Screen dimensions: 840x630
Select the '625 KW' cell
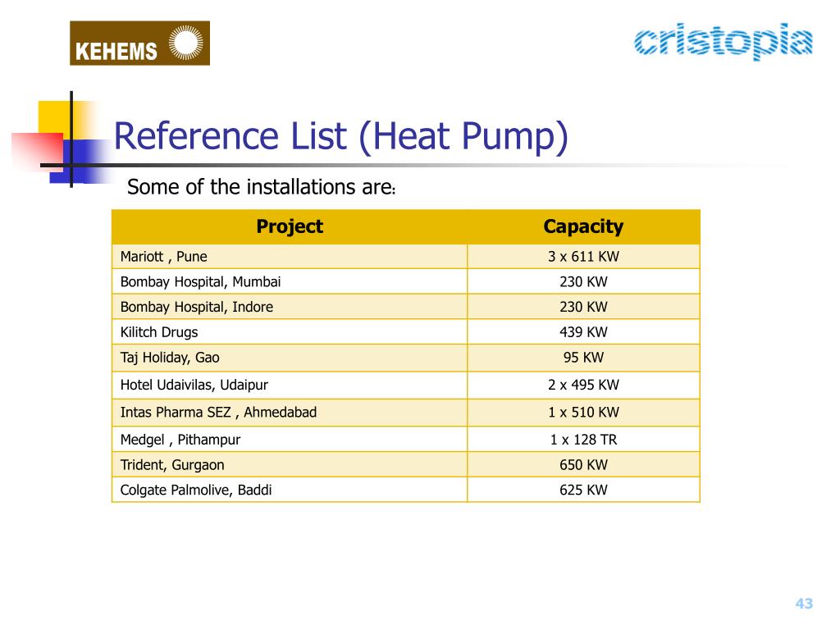[x=583, y=490]
